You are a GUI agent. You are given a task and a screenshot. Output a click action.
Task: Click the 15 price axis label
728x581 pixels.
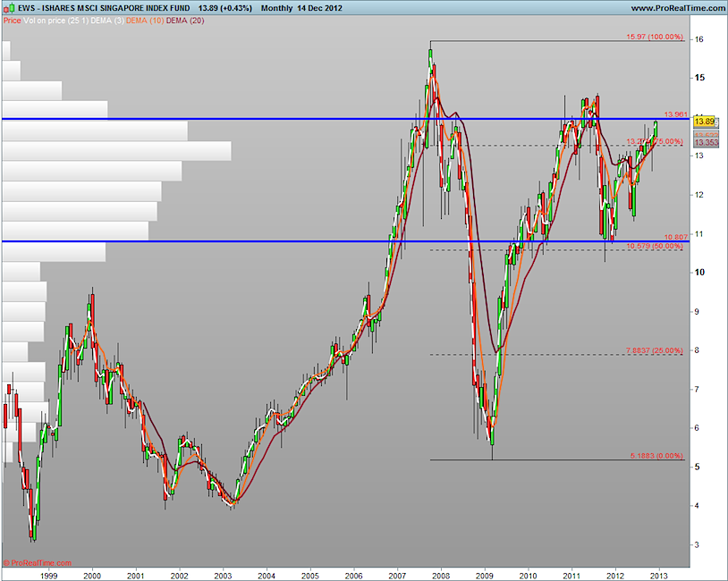(699, 78)
